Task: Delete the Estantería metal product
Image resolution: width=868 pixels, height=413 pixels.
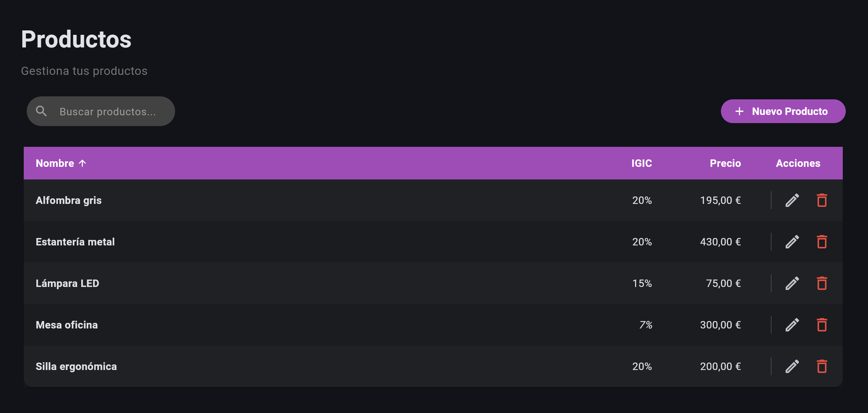Action: 822,242
